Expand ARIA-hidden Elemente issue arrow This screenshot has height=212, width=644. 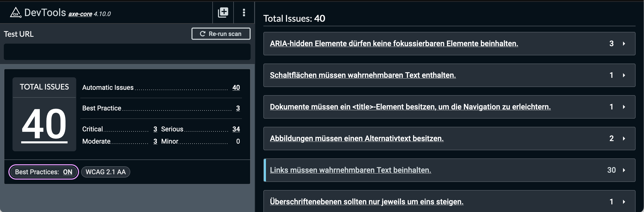(624, 44)
